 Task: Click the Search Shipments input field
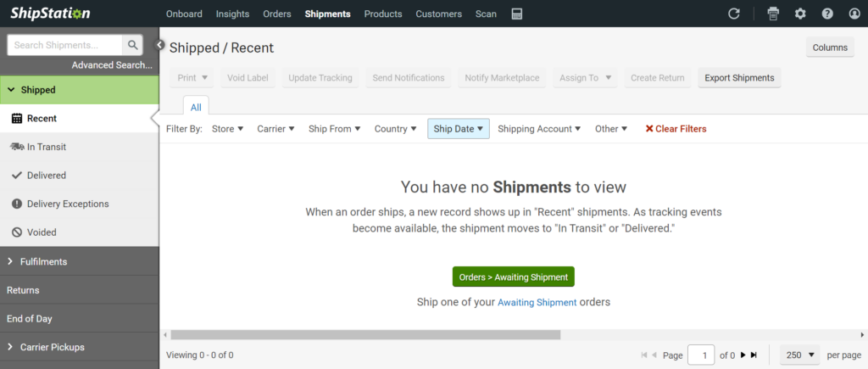[66, 45]
